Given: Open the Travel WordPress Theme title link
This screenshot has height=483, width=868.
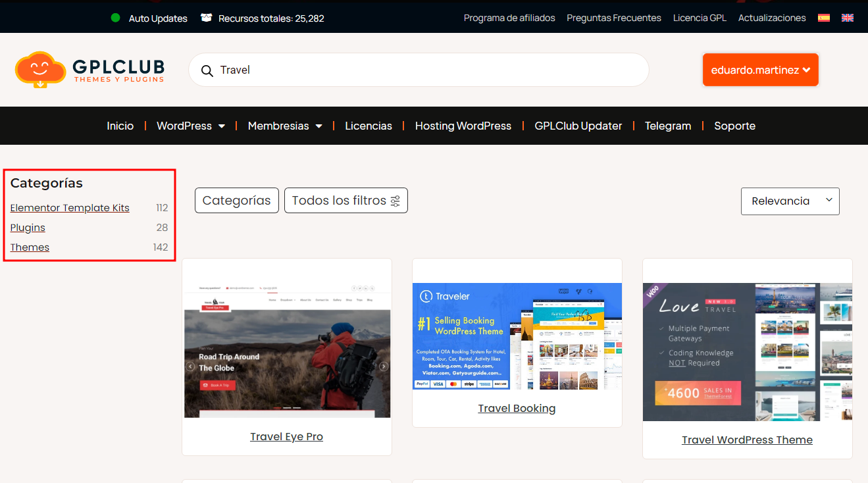Looking at the screenshot, I should [x=748, y=440].
